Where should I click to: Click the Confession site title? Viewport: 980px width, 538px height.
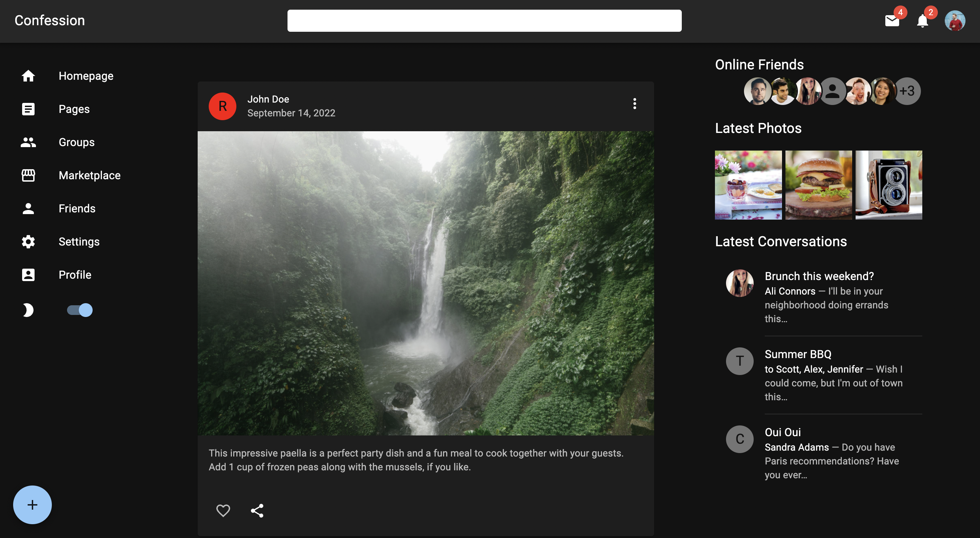click(49, 20)
